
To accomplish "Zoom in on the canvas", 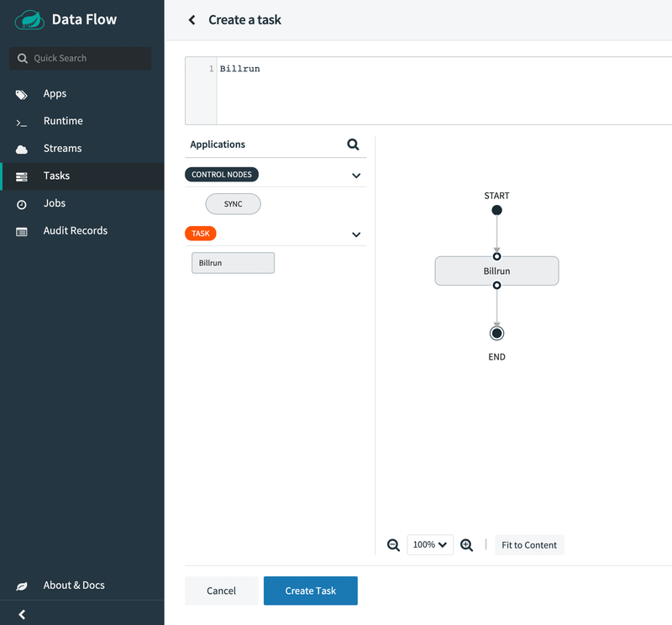I will pyautogui.click(x=466, y=545).
